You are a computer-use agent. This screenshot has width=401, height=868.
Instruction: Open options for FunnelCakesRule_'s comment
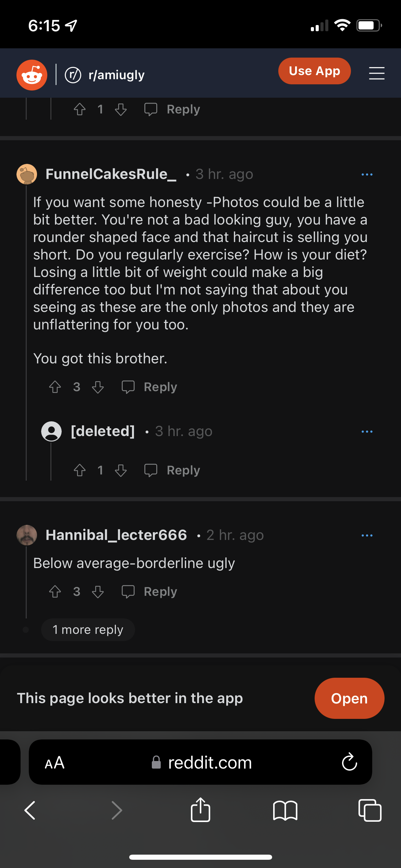tap(367, 174)
